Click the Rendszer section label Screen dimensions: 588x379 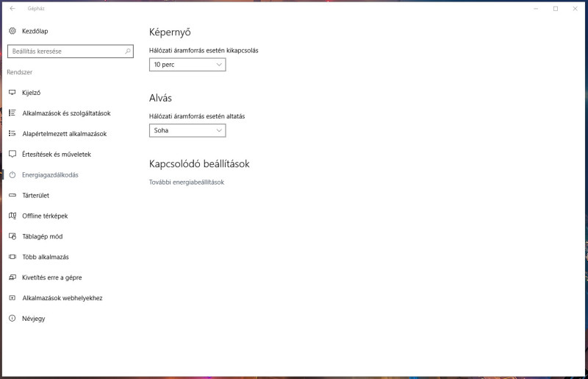[20, 72]
